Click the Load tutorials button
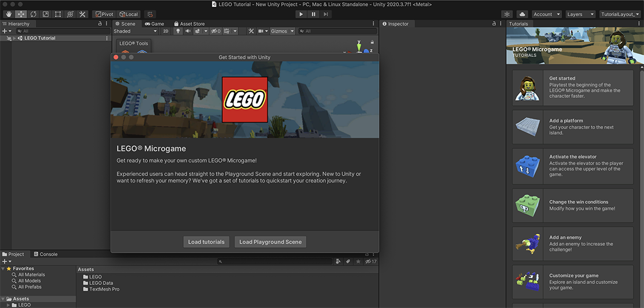Image resolution: width=644 pixels, height=308 pixels. pos(206,242)
